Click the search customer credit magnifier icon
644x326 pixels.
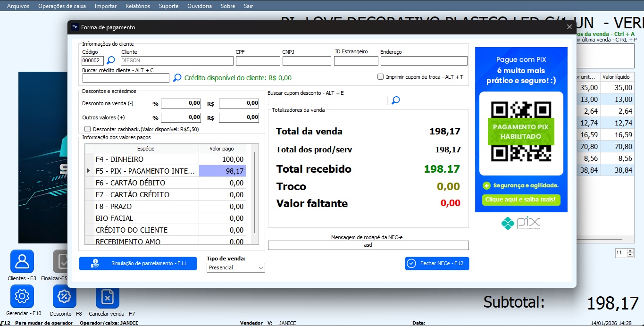pyautogui.click(x=177, y=78)
